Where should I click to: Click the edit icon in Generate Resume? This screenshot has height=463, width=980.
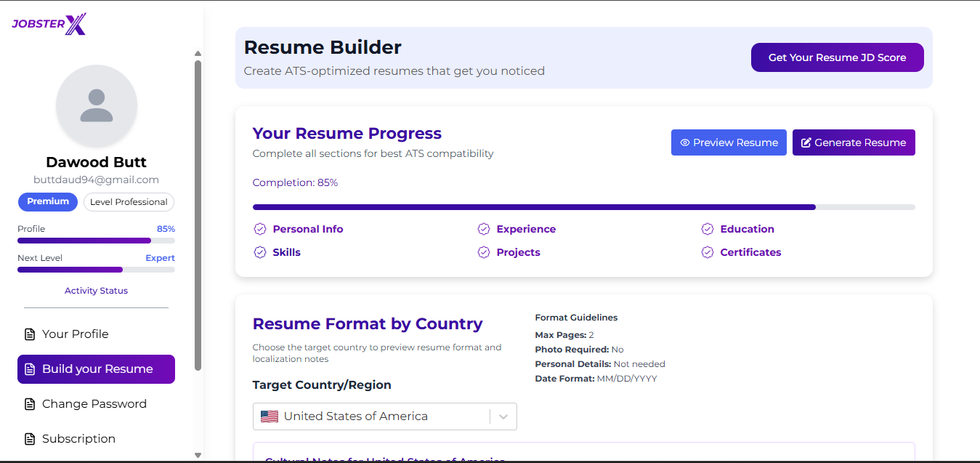pos(806,143)
